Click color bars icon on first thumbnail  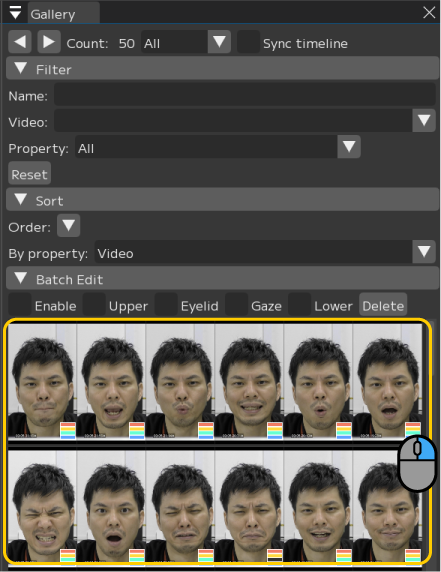(68, 430)
